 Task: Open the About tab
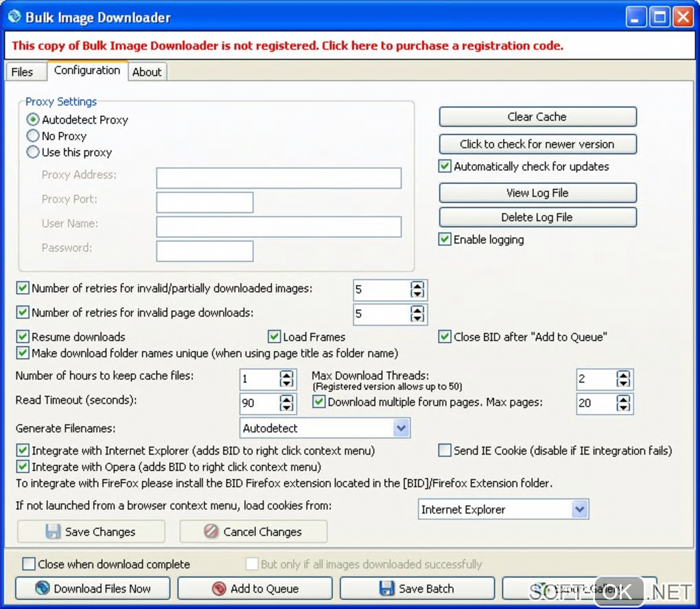[147, 72]
